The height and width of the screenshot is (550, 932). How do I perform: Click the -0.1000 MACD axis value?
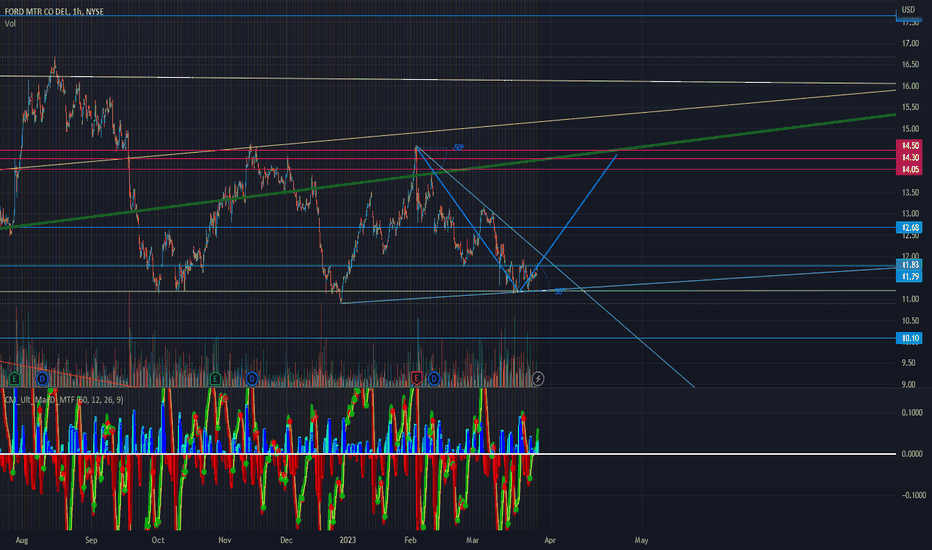[912, 495]
